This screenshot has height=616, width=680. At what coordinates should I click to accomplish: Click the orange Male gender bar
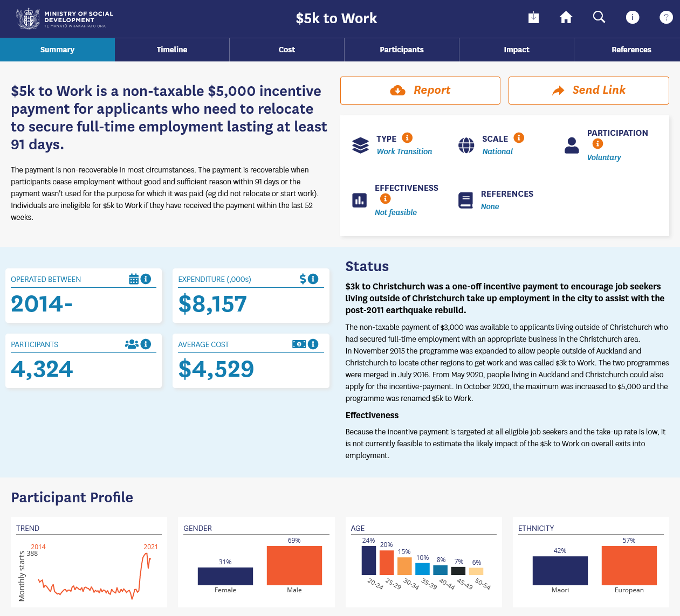[x=294, y=565]
